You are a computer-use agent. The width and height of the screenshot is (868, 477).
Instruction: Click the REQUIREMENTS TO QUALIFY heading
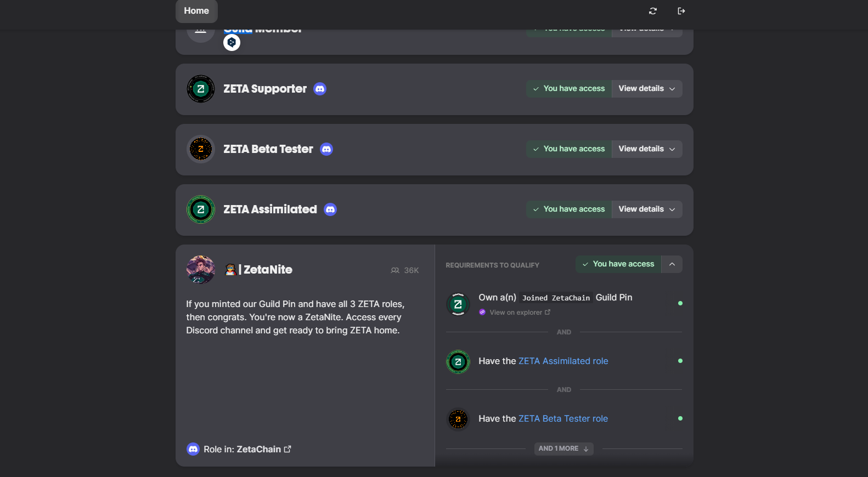(x=492, y=265)
